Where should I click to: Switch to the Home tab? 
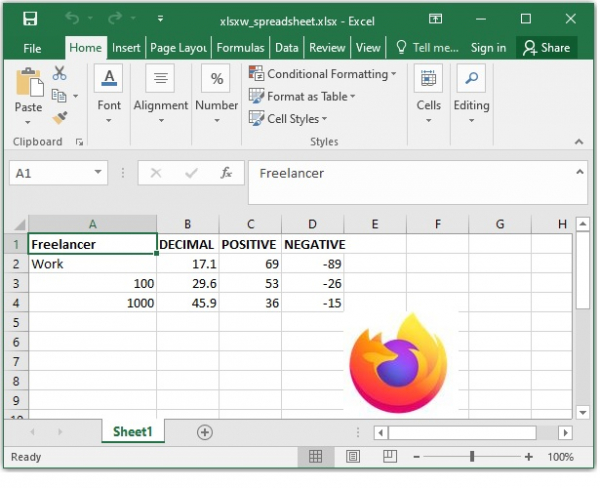coord(86,48)
